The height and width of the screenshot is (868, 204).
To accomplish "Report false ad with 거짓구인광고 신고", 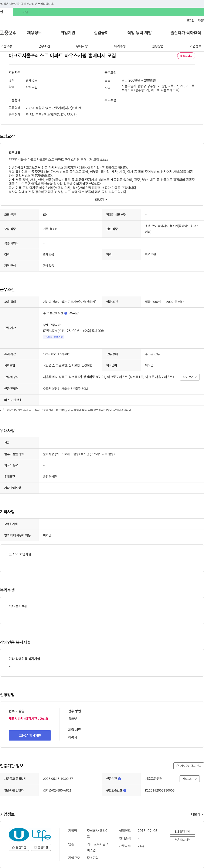I will pos(188,766).
